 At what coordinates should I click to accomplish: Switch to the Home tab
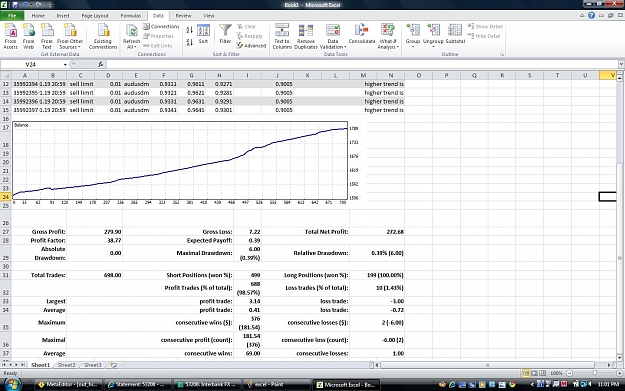click(38, 16)
